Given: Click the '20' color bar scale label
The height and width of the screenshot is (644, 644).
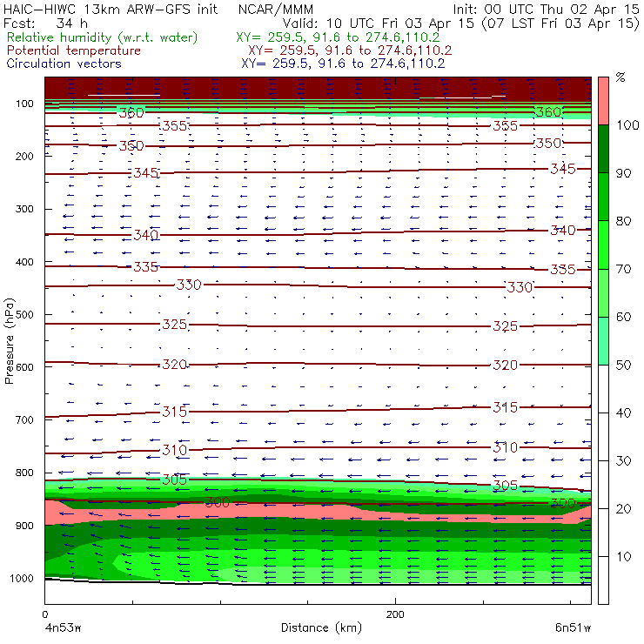Looking at the screenshot, I should pos(623,509).
